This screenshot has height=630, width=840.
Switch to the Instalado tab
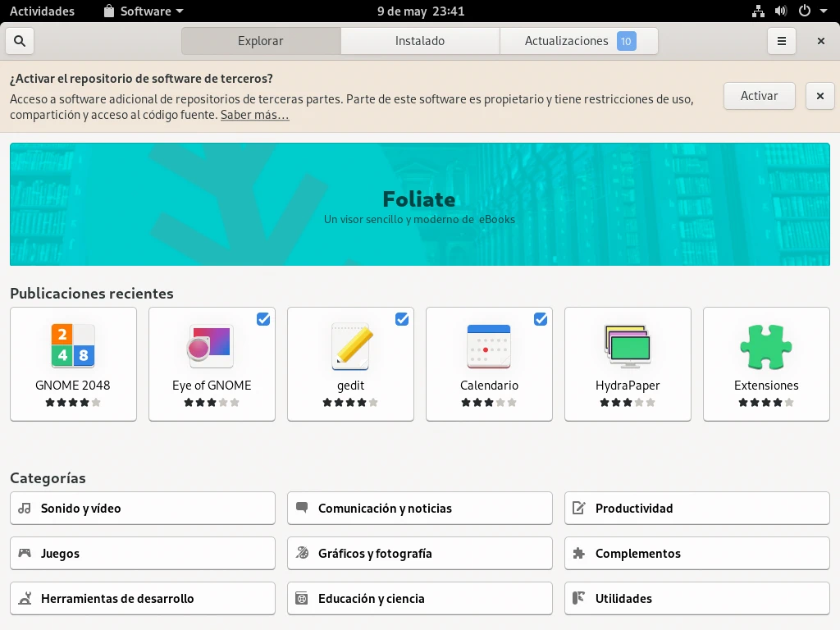420,41
